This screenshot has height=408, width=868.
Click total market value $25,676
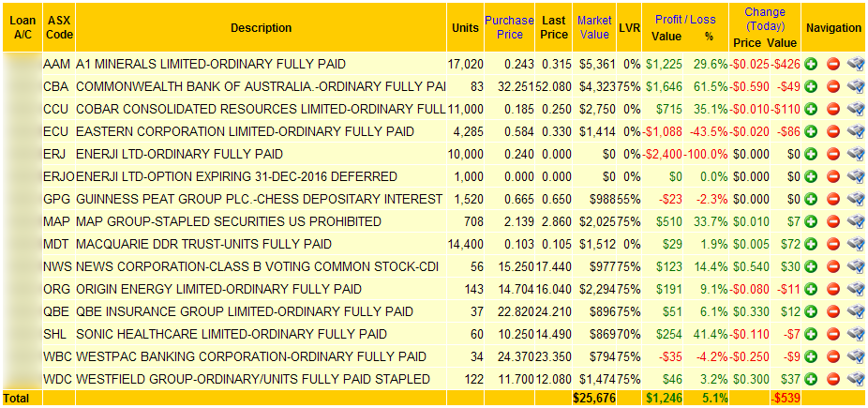(x=594, y=398)
